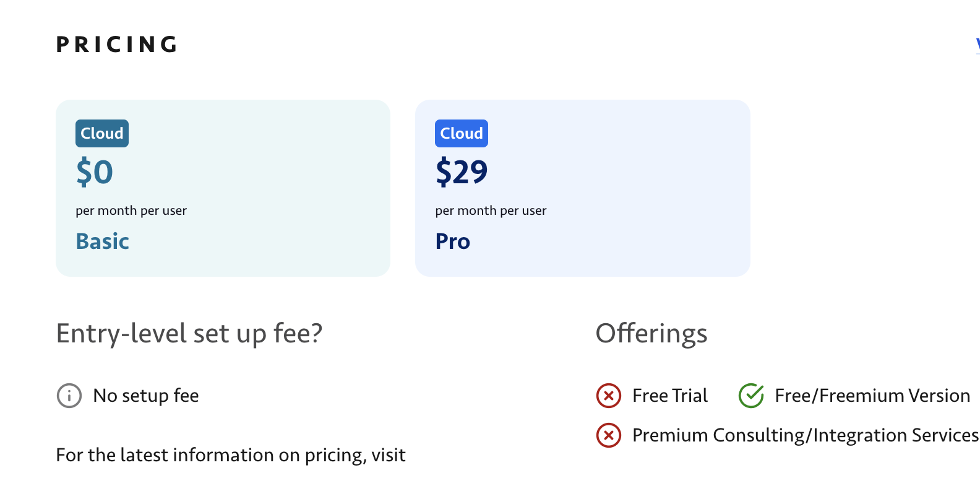Click the partially visible blue link at top right
The width and height of the screenshot is (980, 478).
[978, 46]
